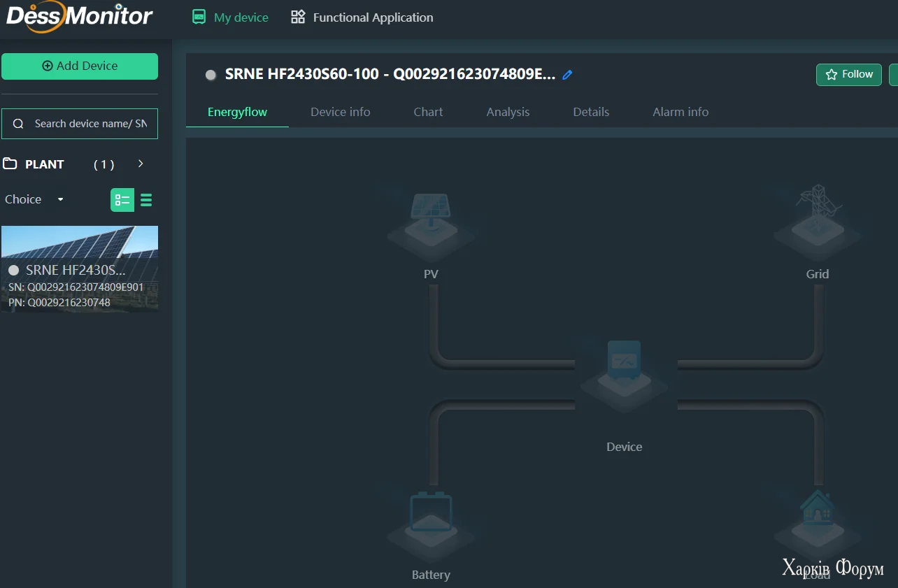
Task: Click the search device name field
Action: coord(90,124)
